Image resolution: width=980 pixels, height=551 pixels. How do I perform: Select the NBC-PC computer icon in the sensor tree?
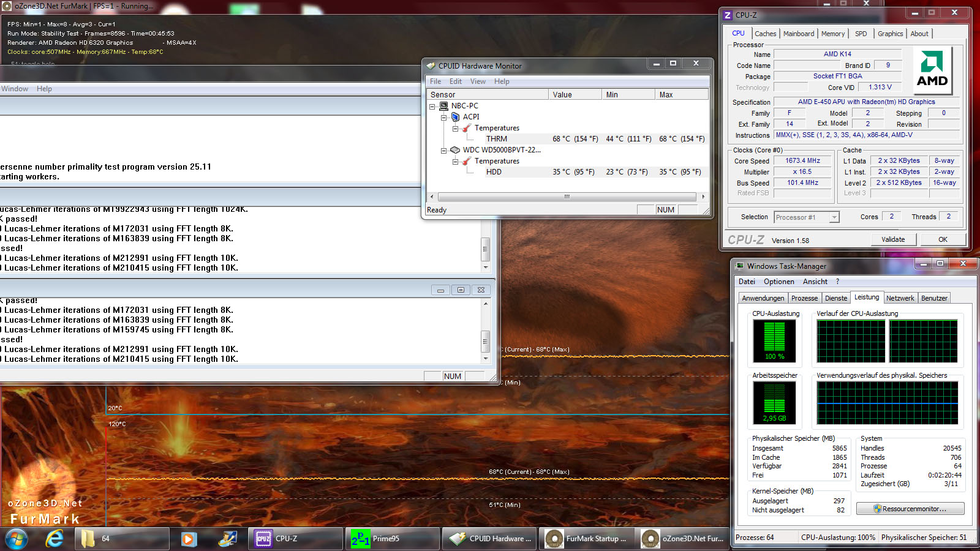pos(444,106)
